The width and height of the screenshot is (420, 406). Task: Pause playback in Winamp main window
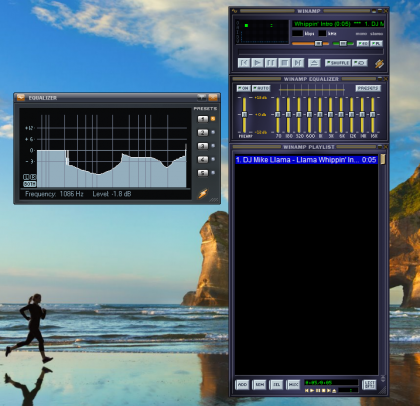click(x=271, y=63)
